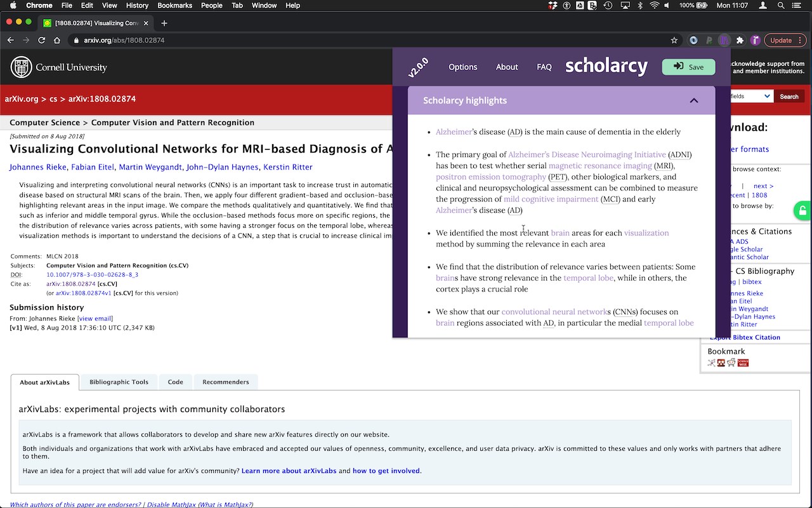Image resolution: width=812 pixels, height=508 pixels.
Task: Open the DOI link 10.1007/978-3-030-02628-8_3
Action: click(x=92, y=275)
